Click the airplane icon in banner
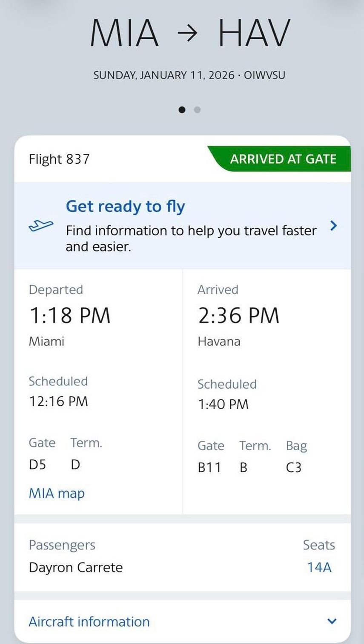The height and width of the screenshot is (644, 364). (x=41, y=225)
